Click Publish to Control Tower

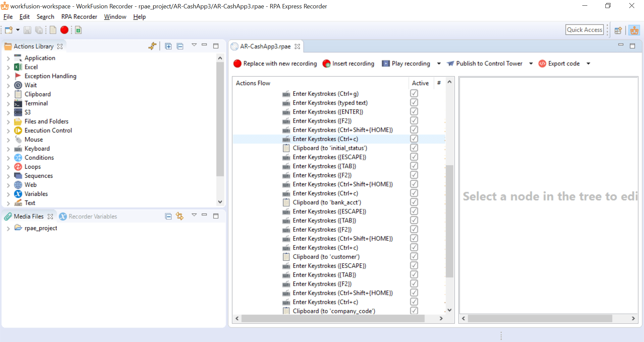[x=484, y=63]
